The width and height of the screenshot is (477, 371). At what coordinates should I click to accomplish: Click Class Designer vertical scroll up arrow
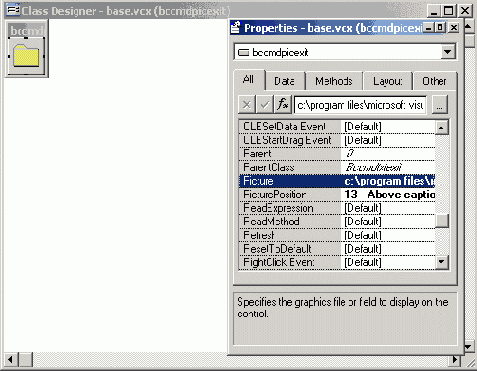click(469, 27)
